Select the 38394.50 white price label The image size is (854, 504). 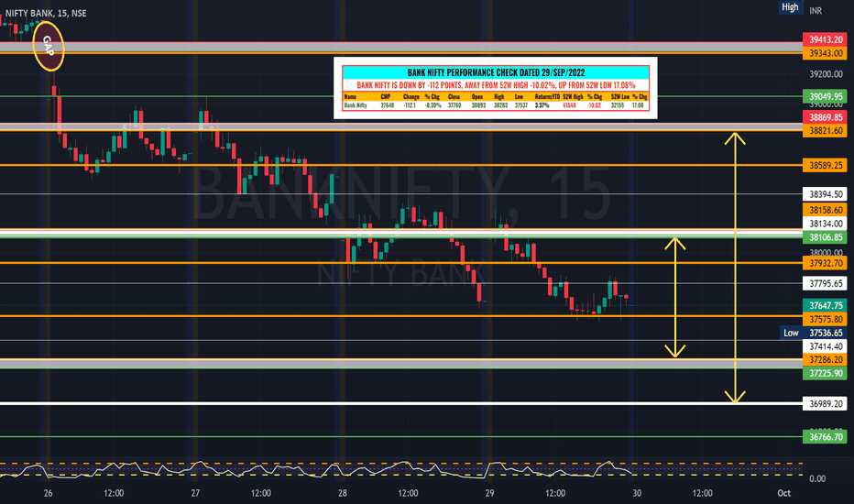tap(825, 194)
